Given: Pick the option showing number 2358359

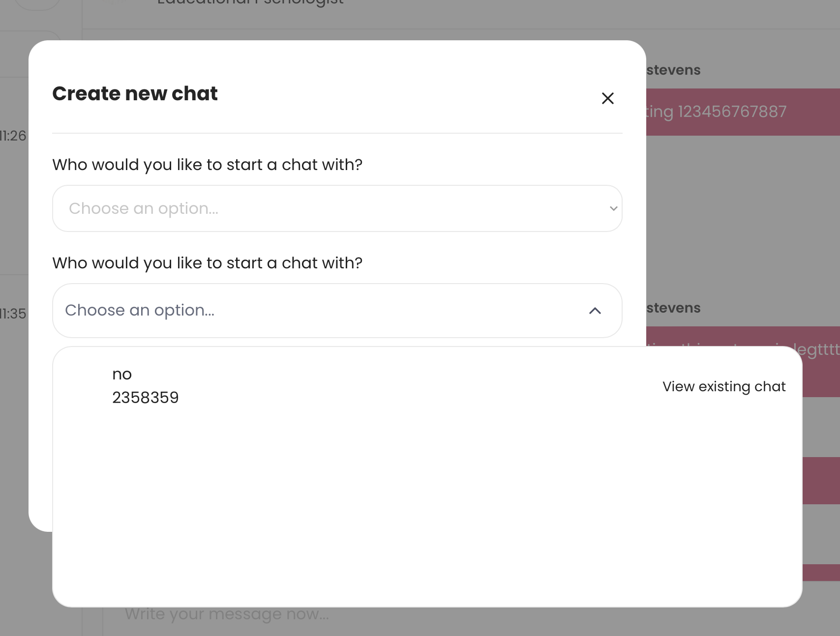Looking at the screenshot, I should (146, 398).
